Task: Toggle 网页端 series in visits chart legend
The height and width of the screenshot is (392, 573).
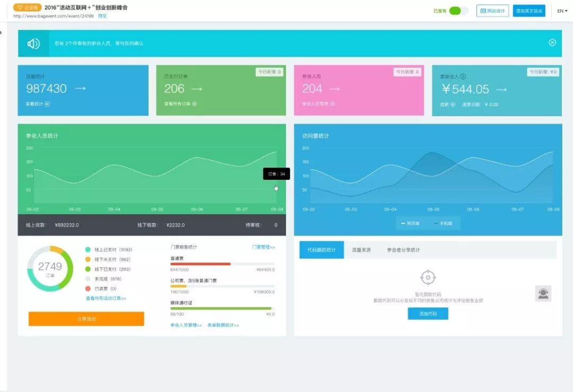Action: click(410, 223)
